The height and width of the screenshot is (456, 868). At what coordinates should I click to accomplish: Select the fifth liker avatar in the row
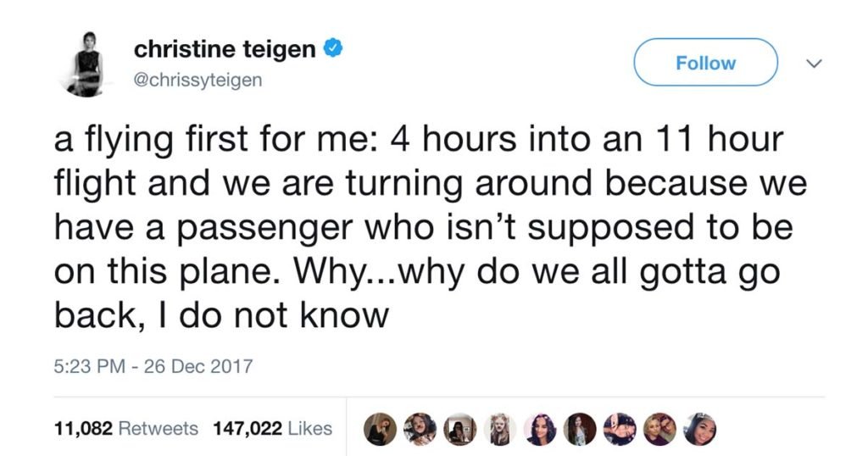538,429
